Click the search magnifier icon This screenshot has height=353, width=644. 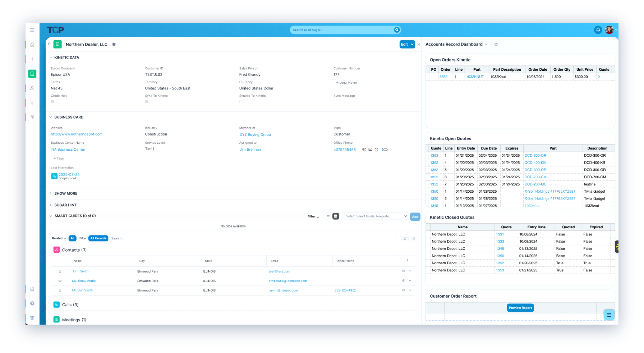[397, 30]
